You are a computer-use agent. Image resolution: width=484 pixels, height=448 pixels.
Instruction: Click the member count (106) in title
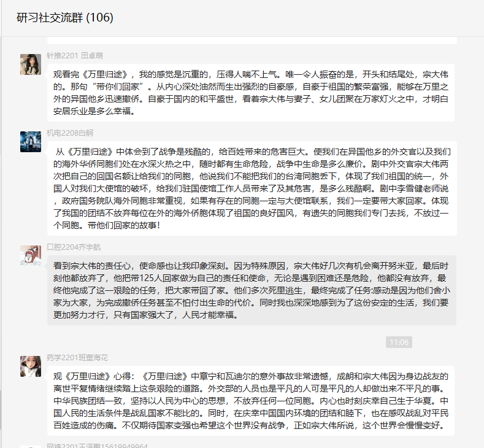coord(100,18)
